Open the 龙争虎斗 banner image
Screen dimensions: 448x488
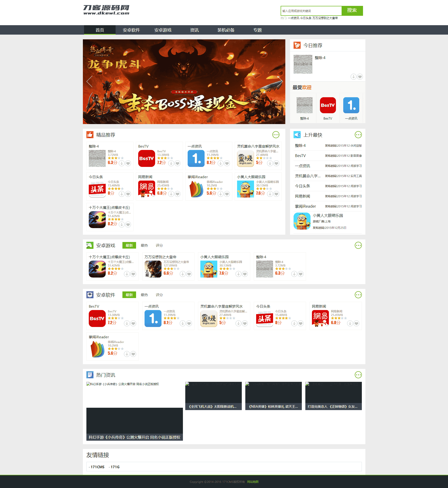(184, 82)
